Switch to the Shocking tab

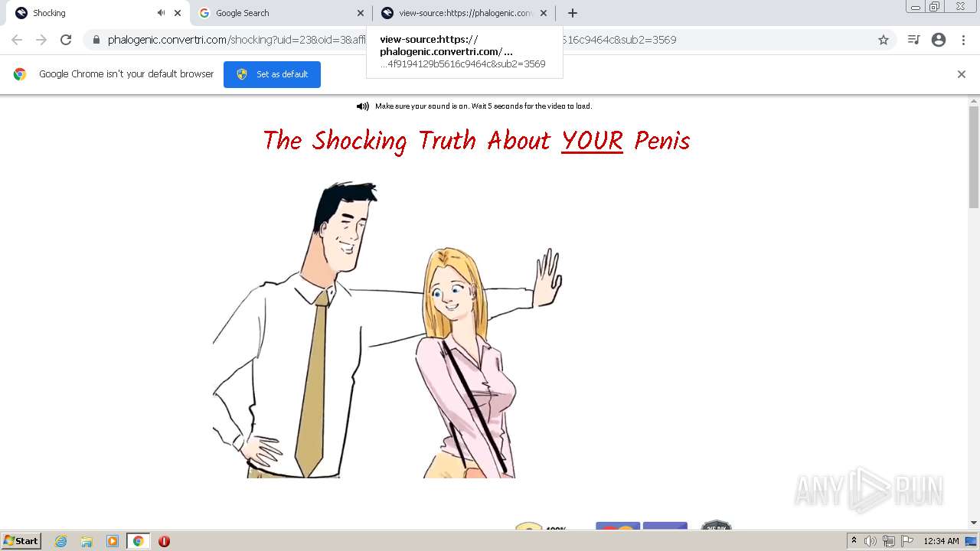tap(97, 13)
